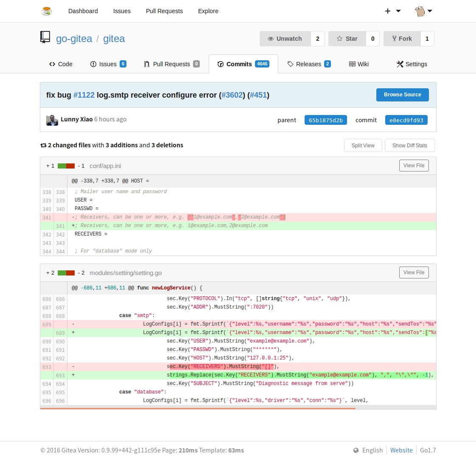Open issue #1122 link in commit title
476x458 pixels.
(x=84, y=95)
